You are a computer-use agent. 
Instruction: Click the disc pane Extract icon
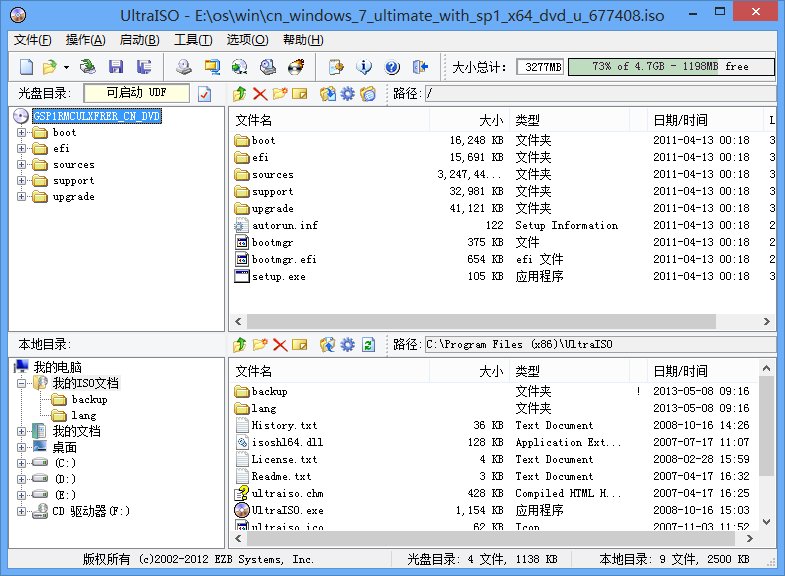328,94
